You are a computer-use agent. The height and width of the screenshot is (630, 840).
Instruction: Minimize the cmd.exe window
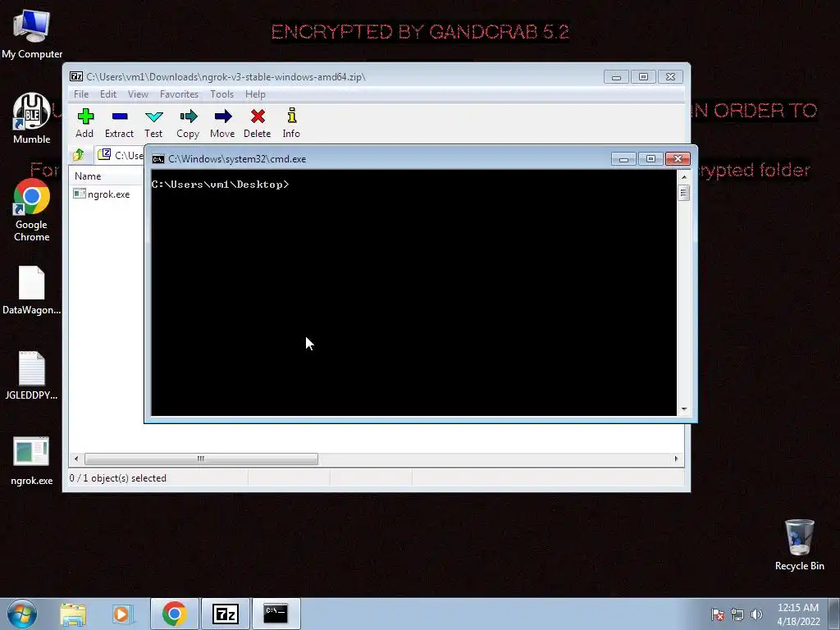pyautogui.click(x=623, y=159)
